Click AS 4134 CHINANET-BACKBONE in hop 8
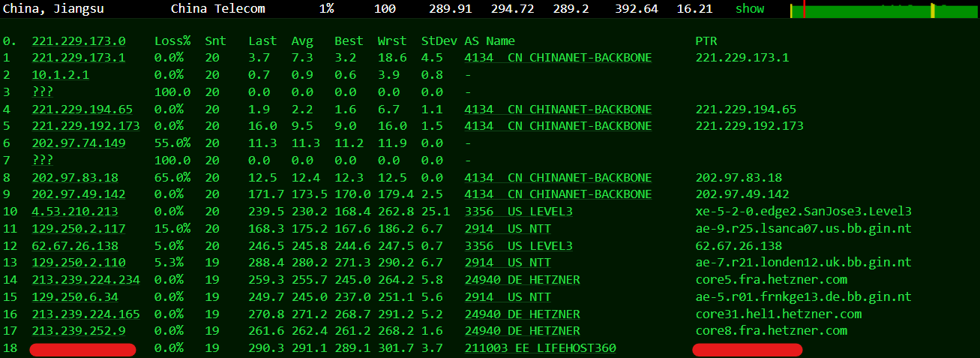 [x=558, y=178]
